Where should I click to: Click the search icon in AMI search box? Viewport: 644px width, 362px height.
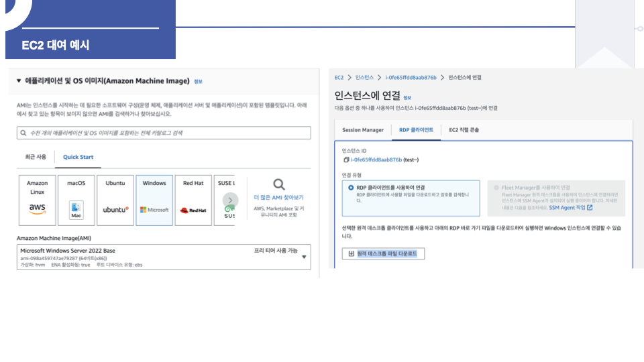pos(23,133)
